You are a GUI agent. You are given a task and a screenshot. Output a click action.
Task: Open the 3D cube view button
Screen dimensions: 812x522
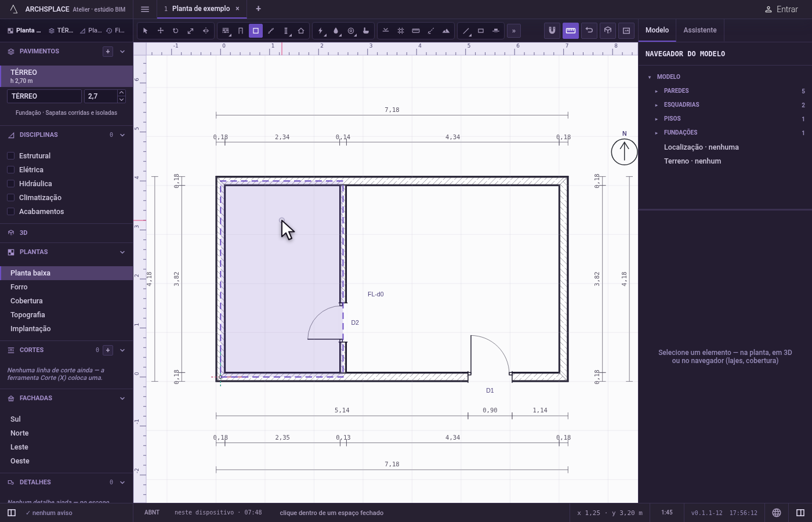point(608,30)
